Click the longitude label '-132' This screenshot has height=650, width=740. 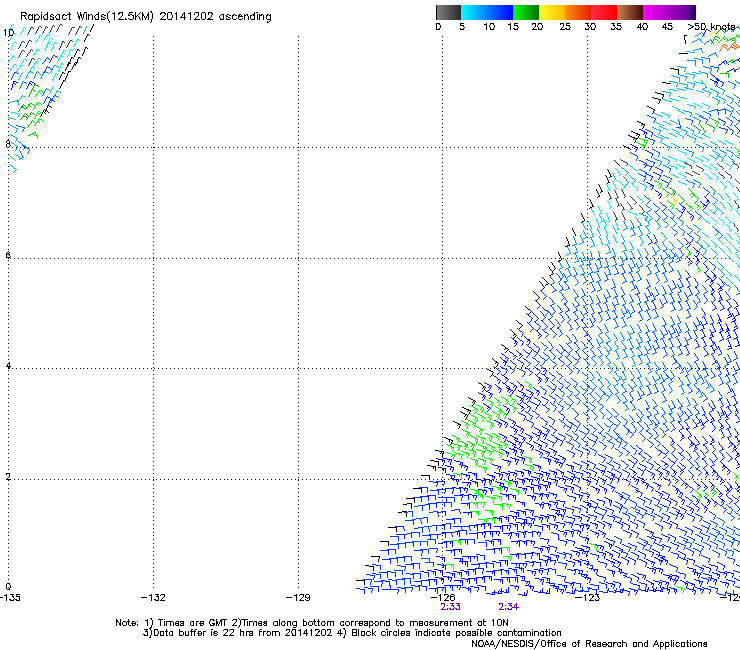(x=153, y=598)
